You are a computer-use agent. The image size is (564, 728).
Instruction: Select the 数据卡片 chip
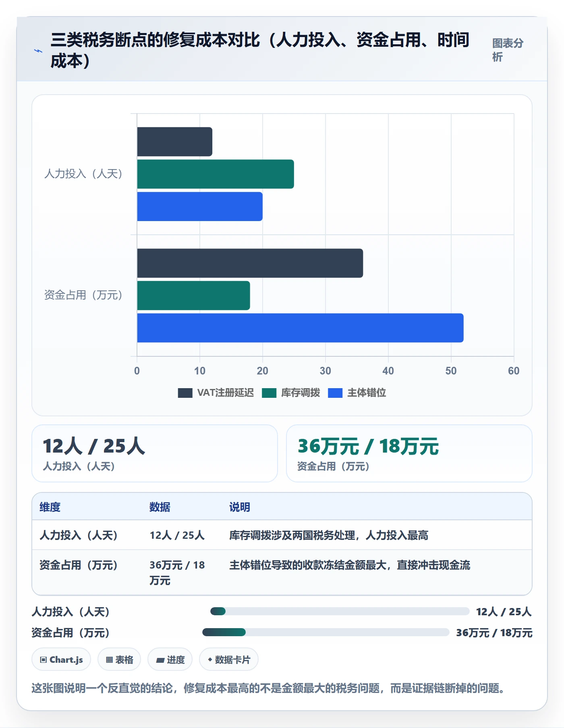(229, 660)
